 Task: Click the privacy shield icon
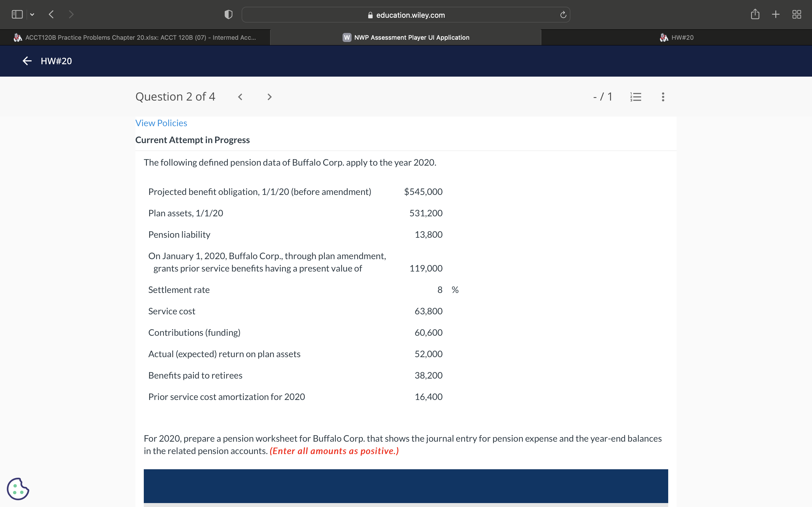(x=228, y=14)
